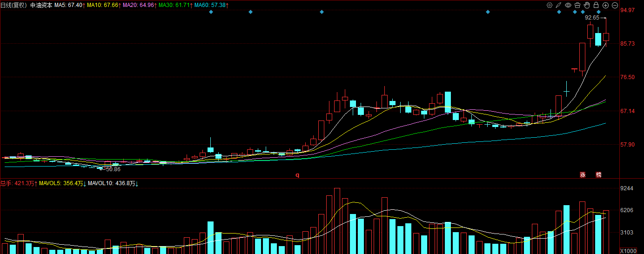
Task: Toggle the eye display icon
Action: click(x=568, y=5)
